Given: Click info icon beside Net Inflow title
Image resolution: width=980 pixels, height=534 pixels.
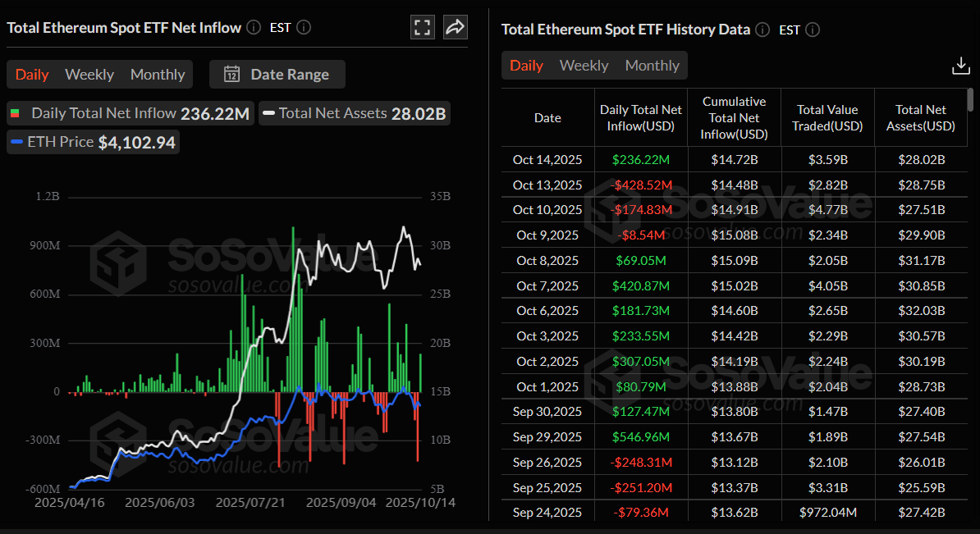Looking at the screenshot, I should 254,27.
